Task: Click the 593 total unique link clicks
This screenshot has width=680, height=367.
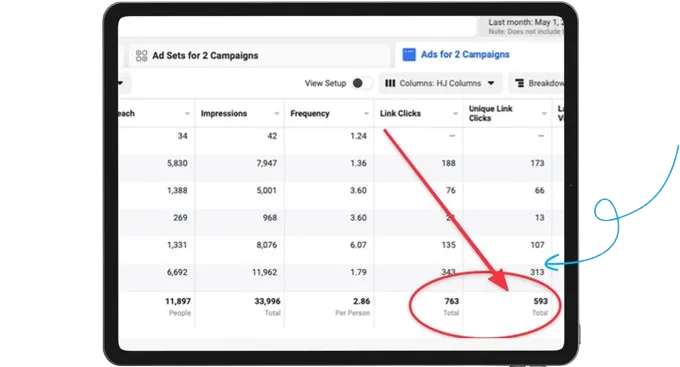Action: click(540, 301)
